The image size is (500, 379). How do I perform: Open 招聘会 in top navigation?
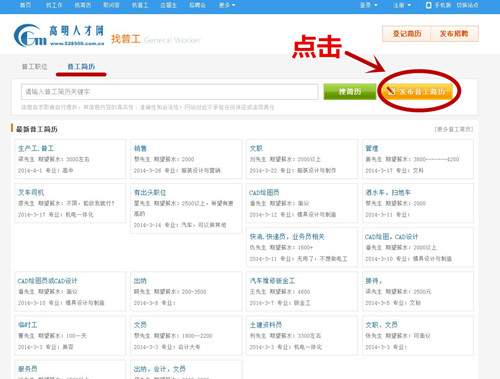coord(197,5)
